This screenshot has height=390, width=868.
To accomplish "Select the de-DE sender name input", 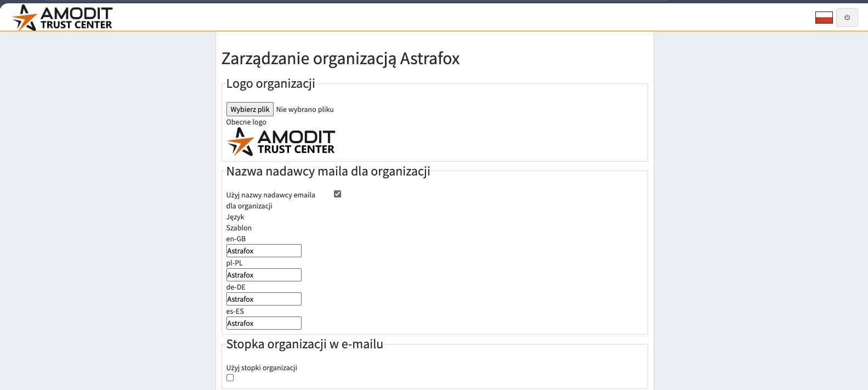I will coord(264,299).
